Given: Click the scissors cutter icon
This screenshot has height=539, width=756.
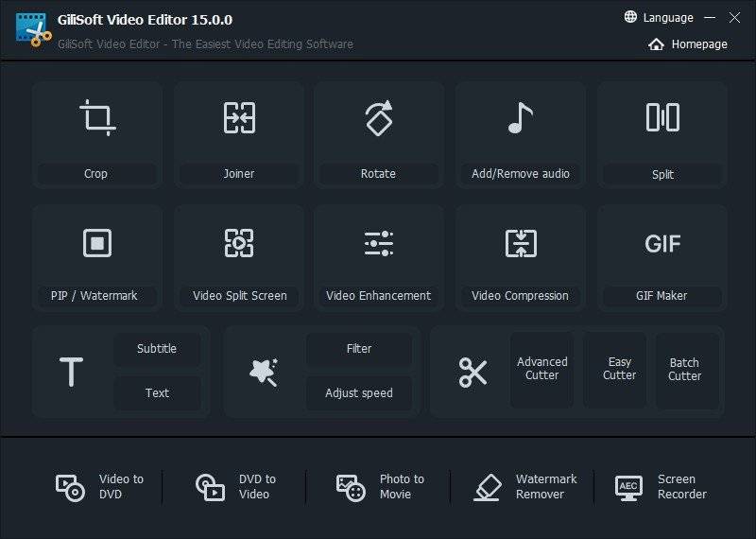Looking at the screenshot, I should point(472,372).
